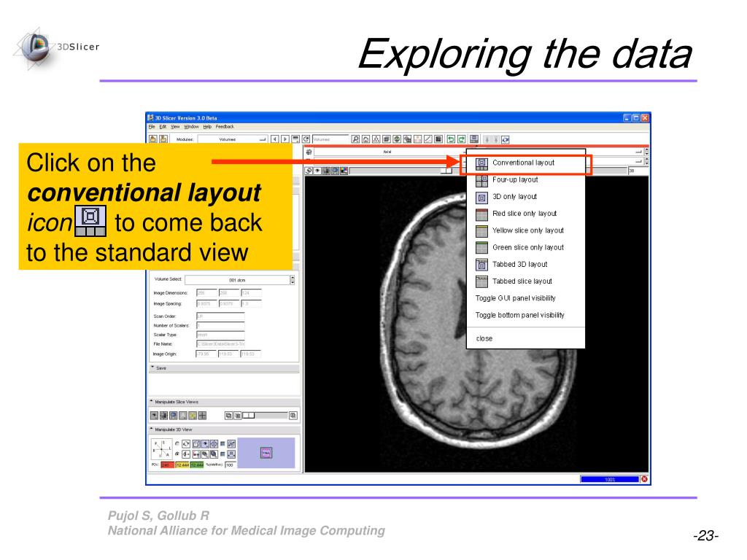The height and width of the screenshot is (560, 747).
Task: Click the blue refresh icon at the toolbar's right end
Action: tap(506, 139)
